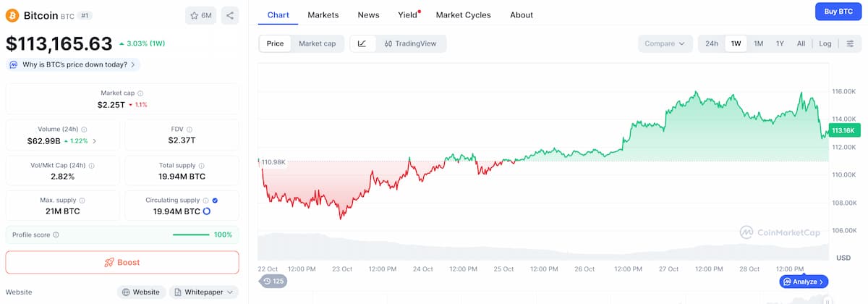The image size is (868, 304).
Task: Click the 125 history events badge
Action: [x=273, y=281]
